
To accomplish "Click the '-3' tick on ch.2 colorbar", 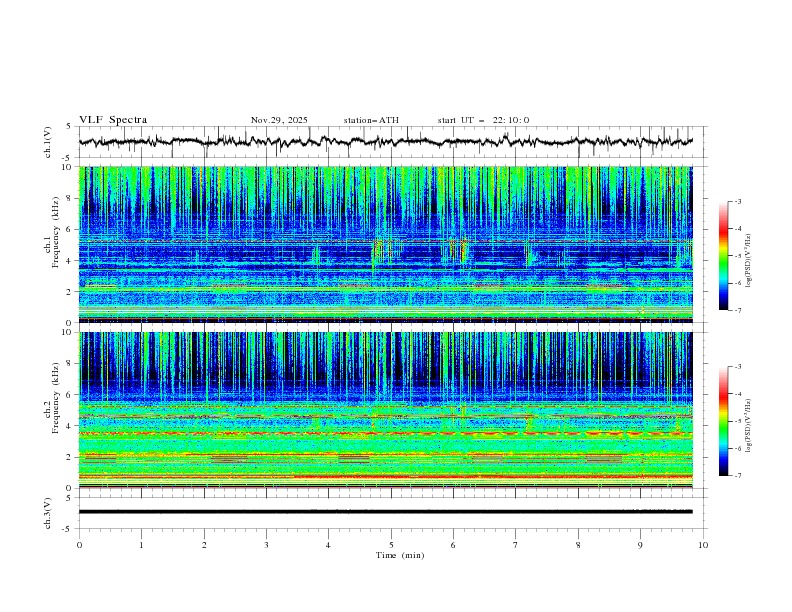I will click(x=737, y=367).
